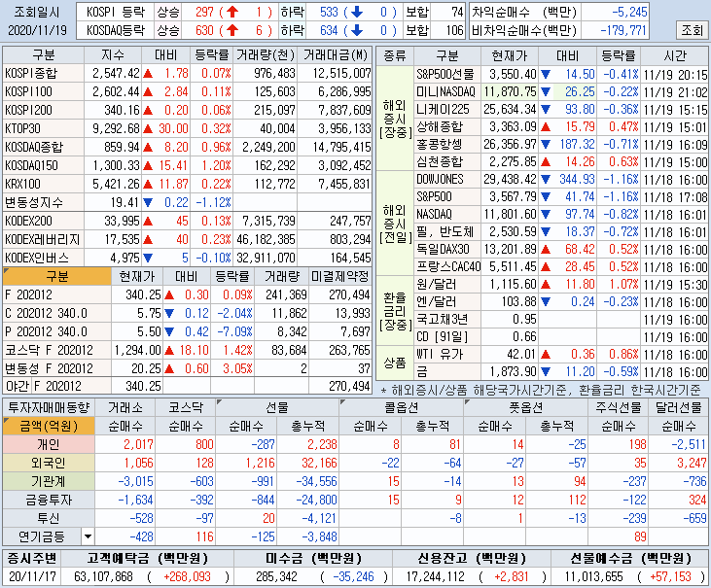Image resolution: width=711 pixels, height=588 pixels.
Task: Select the KRX100 row label
Action: 43,185
